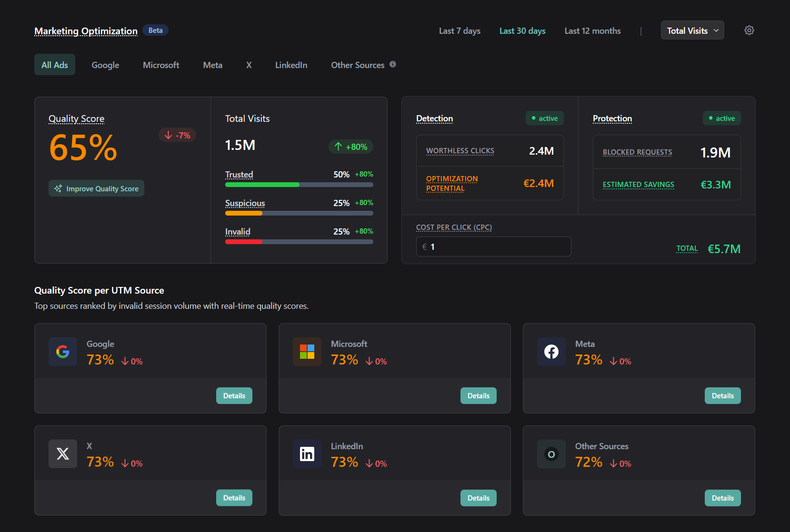
Task: Click the Suspicious sessions progress bar
Action: (299, 213)
